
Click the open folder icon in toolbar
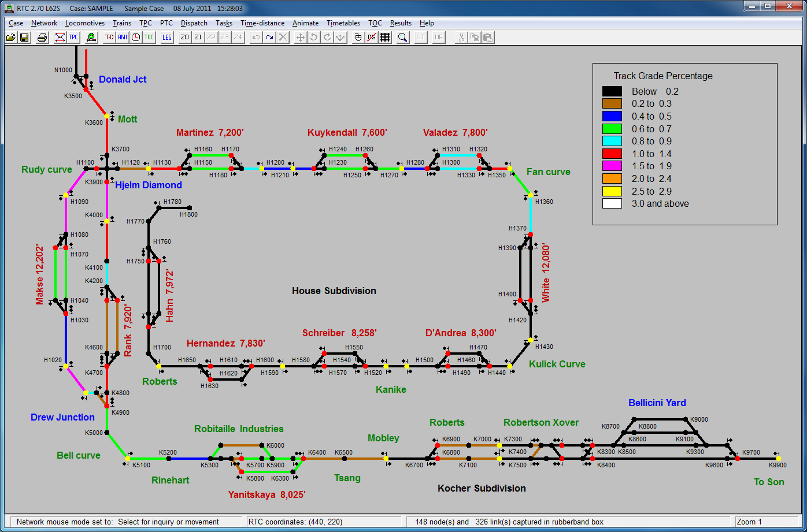pos(11,38)
